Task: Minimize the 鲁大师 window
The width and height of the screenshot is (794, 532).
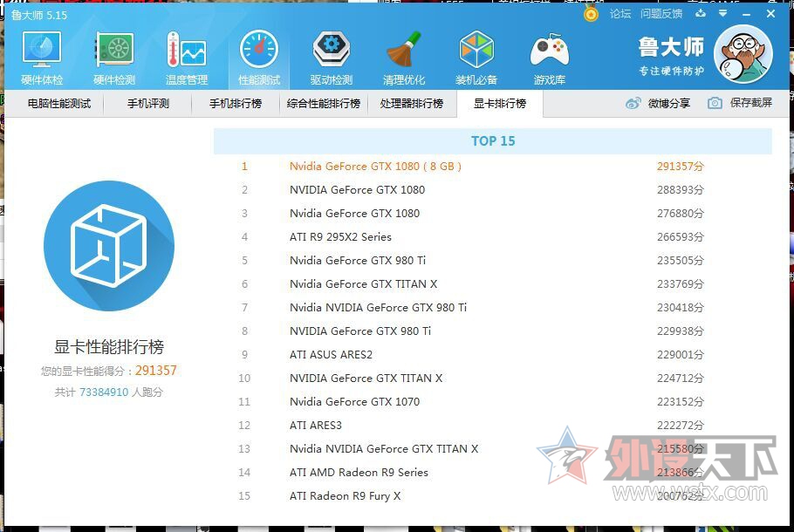Action: tap(746, 14)
